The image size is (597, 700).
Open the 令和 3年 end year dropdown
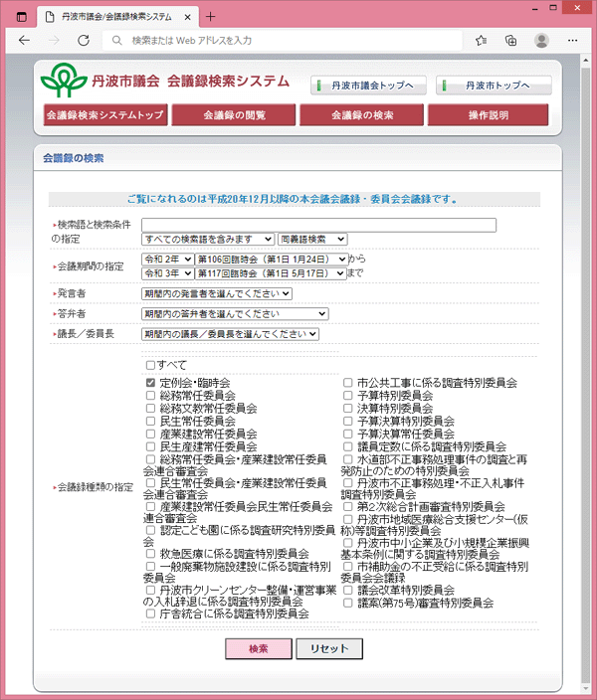[x=167, y=273]
